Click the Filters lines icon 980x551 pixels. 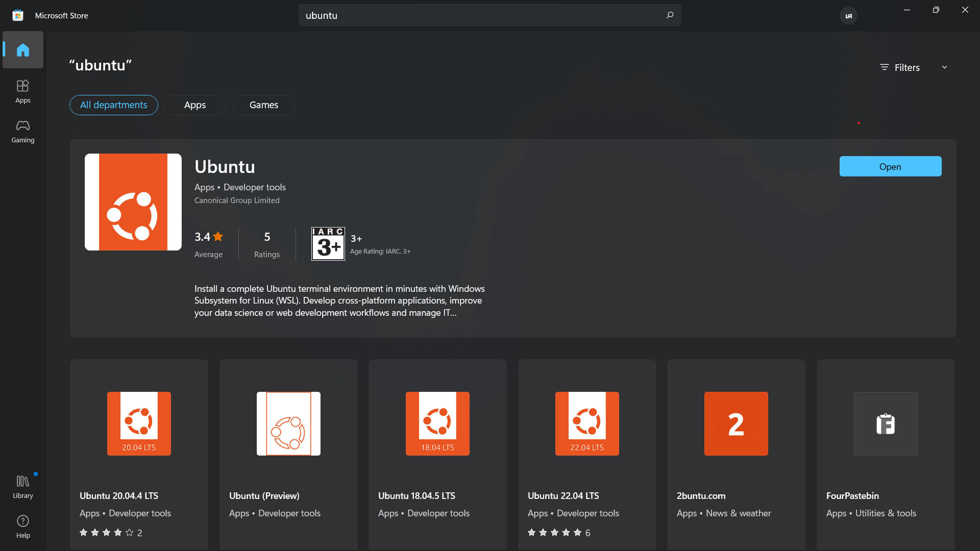[x=885, y=67]
